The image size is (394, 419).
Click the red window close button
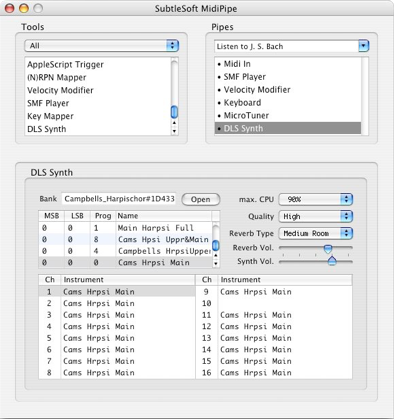[x=10, y=8]
